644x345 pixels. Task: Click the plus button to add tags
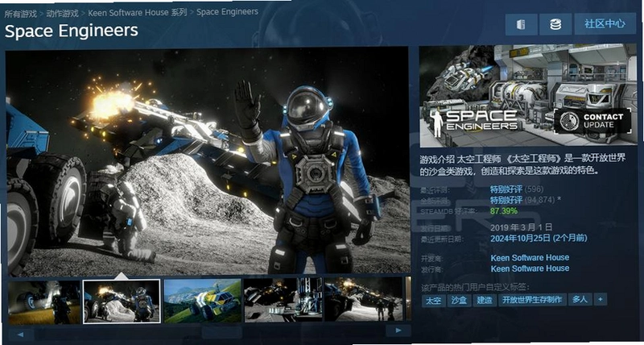600,299
